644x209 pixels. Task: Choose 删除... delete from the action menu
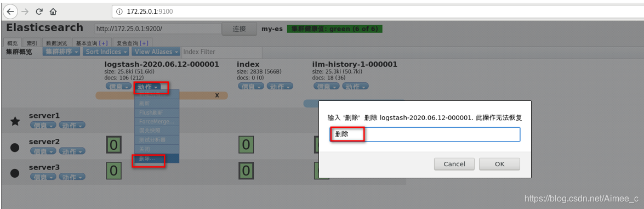coord(157,159)
